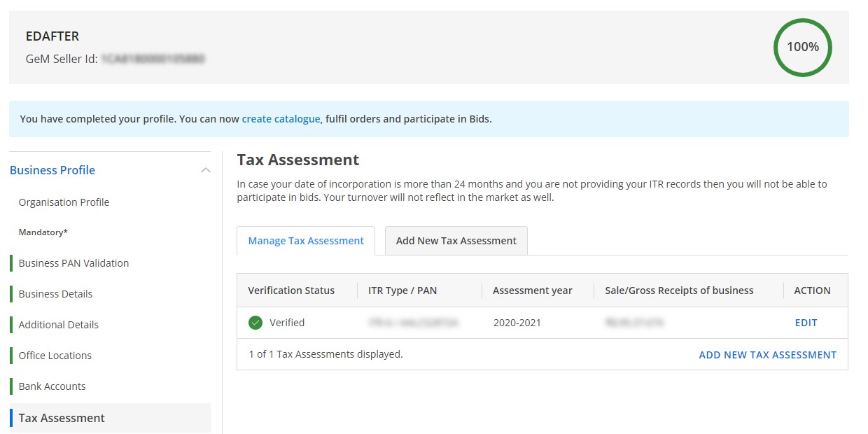The image size is (868, 434).
Task: Edit the 2020-2021 tax assessment
Action: coord(806,323)
